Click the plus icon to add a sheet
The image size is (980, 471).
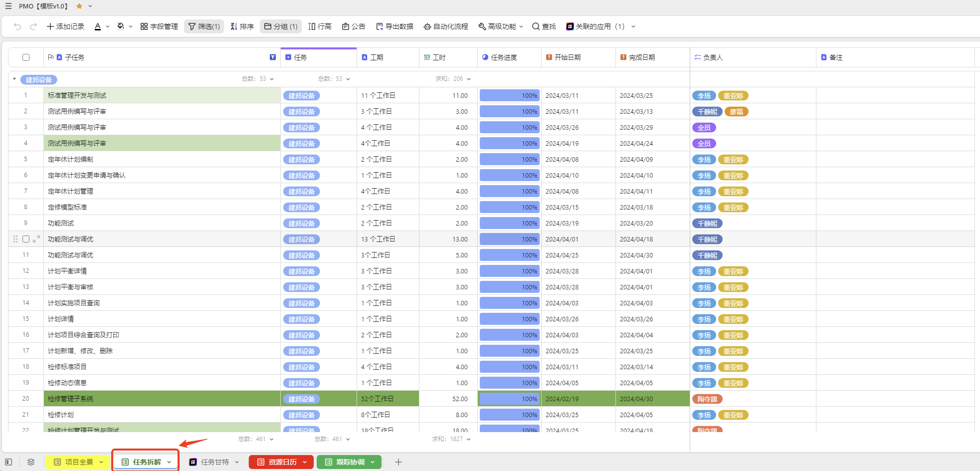pyautogui.click(x=398, y=462)
